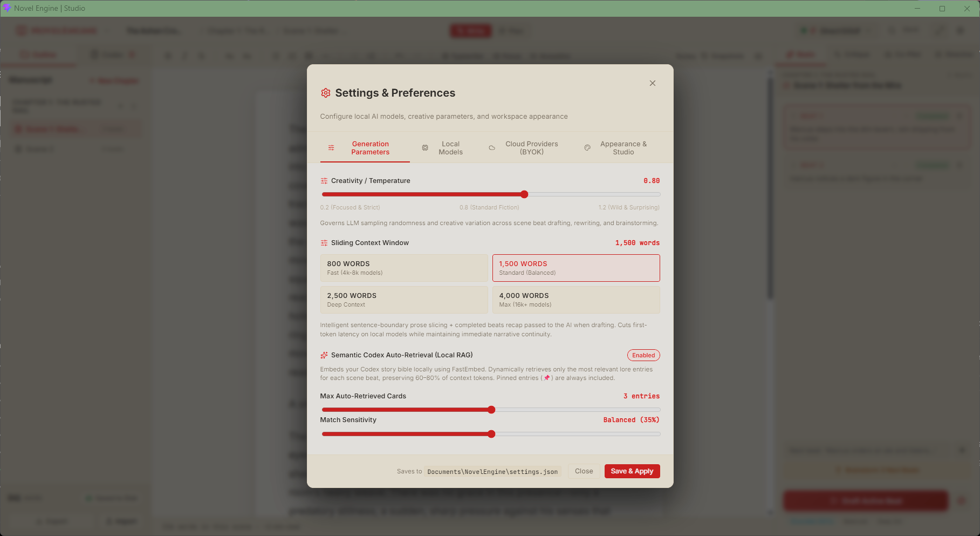This screenshot has width=980, height=536.
Task: Click the palette icon on Appearance tab
Action: pos(587,148)
